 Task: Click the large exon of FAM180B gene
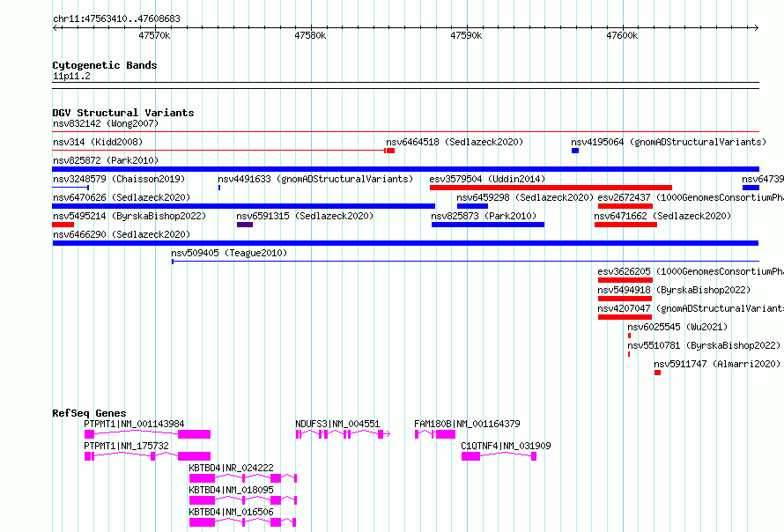[446, 434]
